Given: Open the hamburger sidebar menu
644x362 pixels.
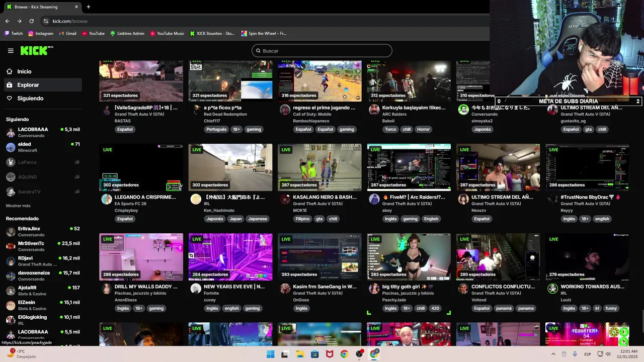Looking at the screenshot, I should pos(11,51).
